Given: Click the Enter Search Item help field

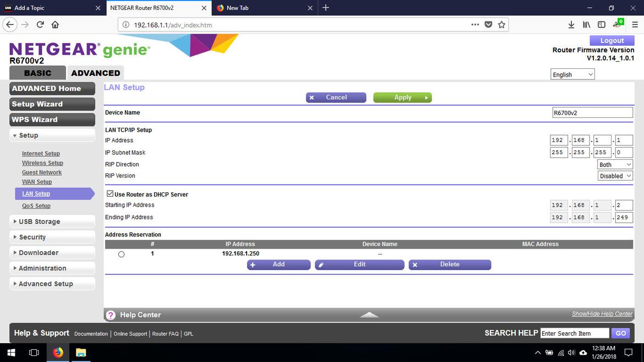Looking at the screenshot, I should click(575, 333).
